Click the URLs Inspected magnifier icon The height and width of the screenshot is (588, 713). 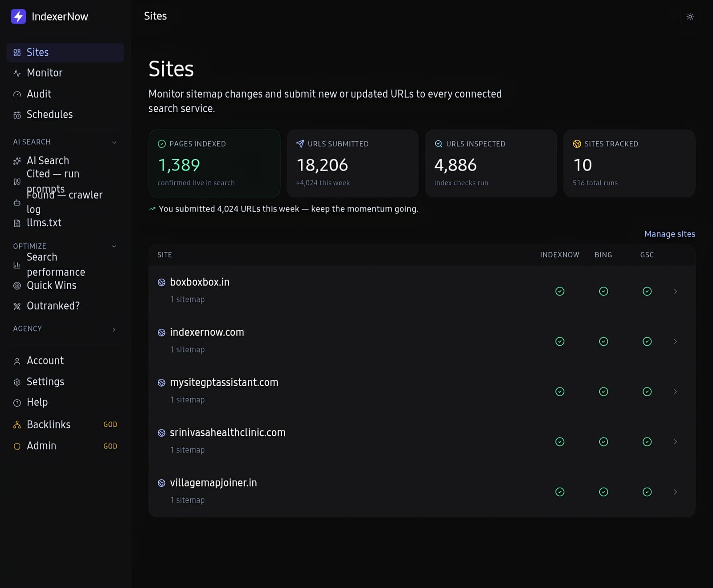coord(438,144)
